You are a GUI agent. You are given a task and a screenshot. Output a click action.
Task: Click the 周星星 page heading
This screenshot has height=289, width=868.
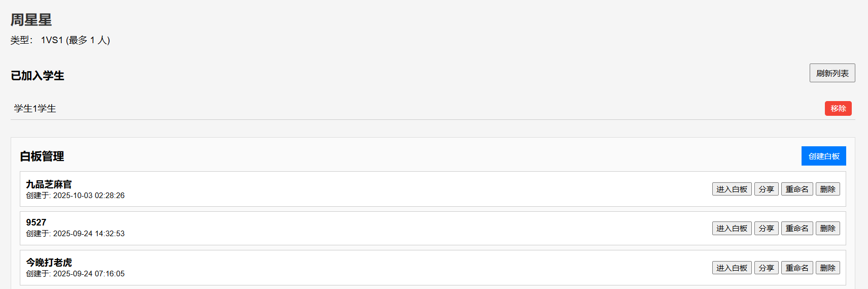(x=31, y=20)
